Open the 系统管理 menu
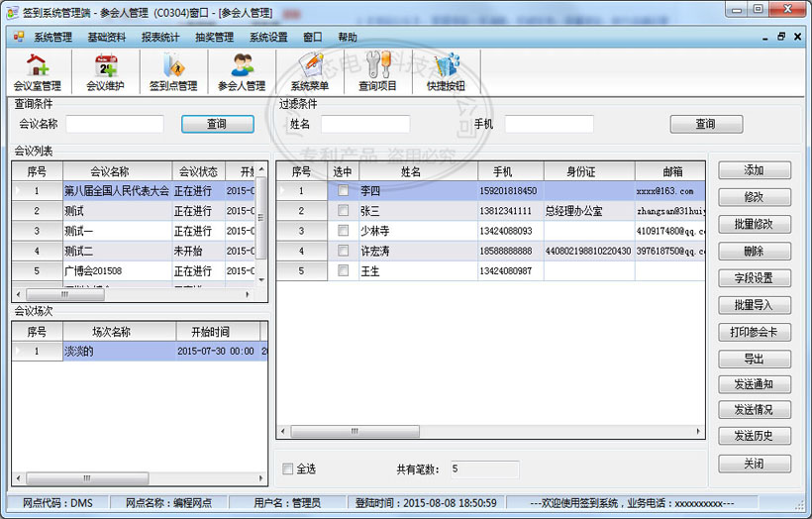The image size is (812, 519). point(52,37)
